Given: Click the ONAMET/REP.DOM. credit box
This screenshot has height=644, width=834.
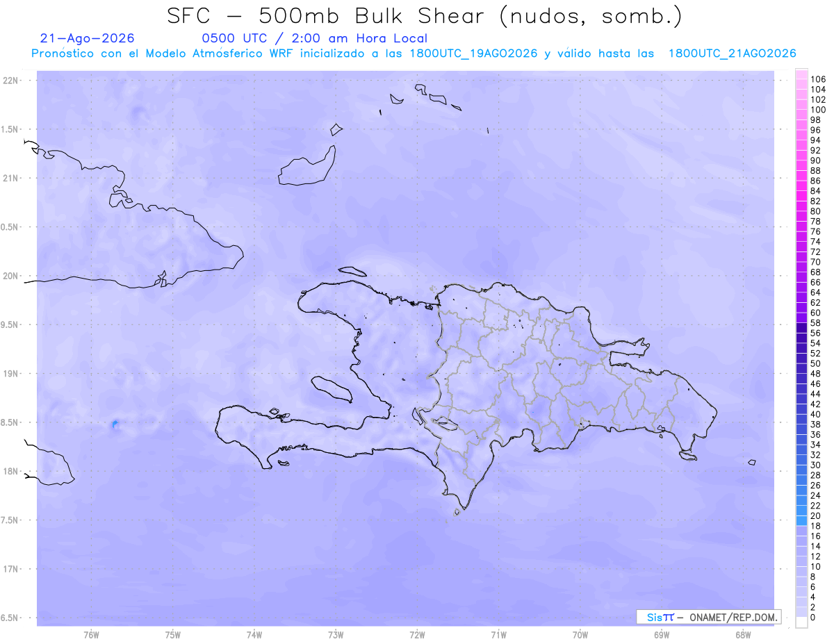Looking at the screenshot, I should [709, 617].
